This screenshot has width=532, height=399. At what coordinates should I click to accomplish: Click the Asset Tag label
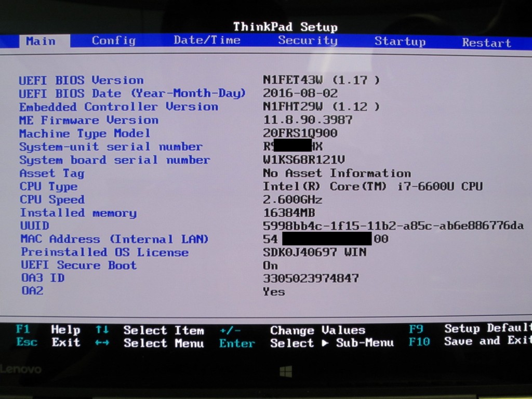(52, 174)
